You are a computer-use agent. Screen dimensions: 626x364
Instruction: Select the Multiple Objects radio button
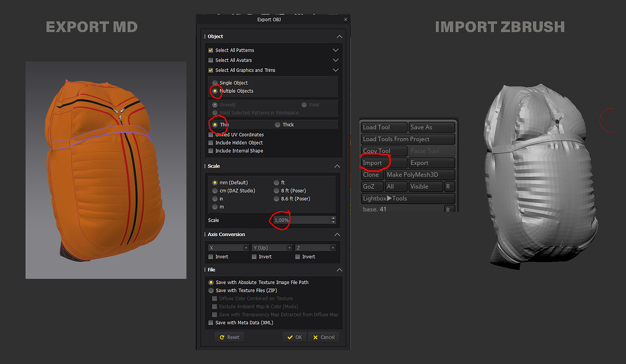point(214,91)
